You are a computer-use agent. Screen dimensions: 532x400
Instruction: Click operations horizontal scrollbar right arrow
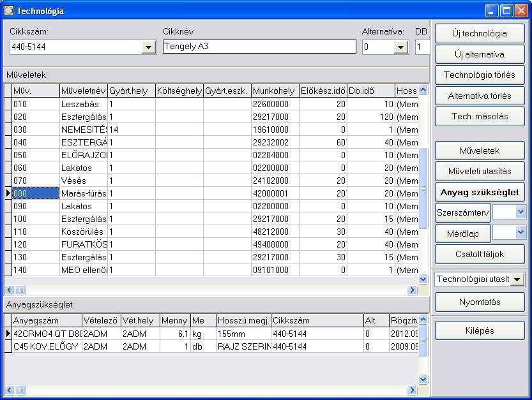[x=412, y=290]
